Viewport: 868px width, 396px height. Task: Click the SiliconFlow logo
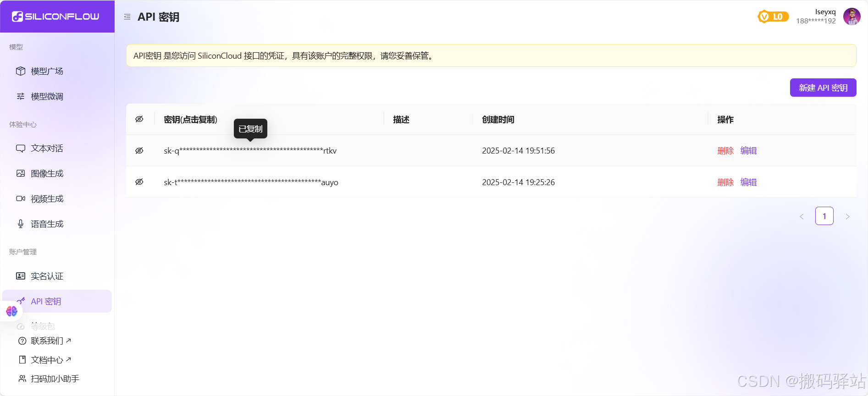point(55,16)
